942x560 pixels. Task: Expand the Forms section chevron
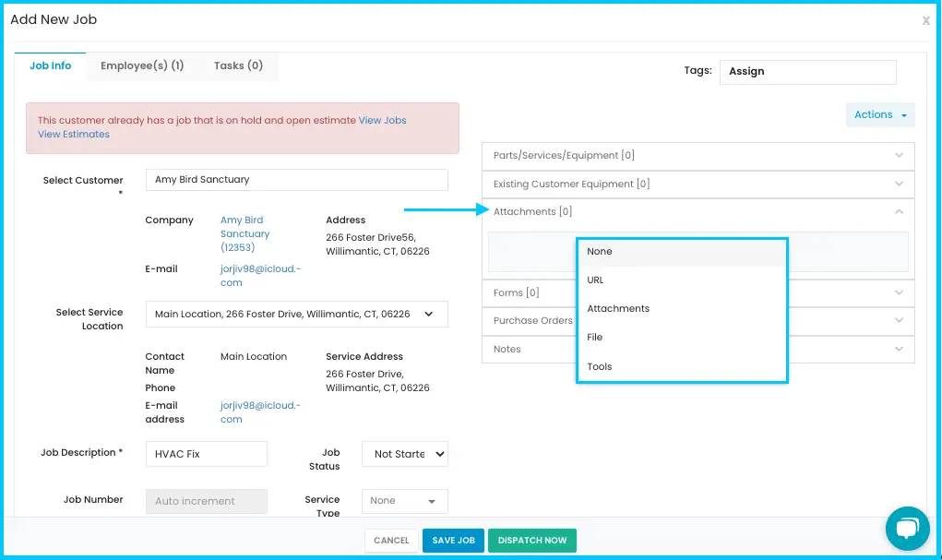point(899,292)
